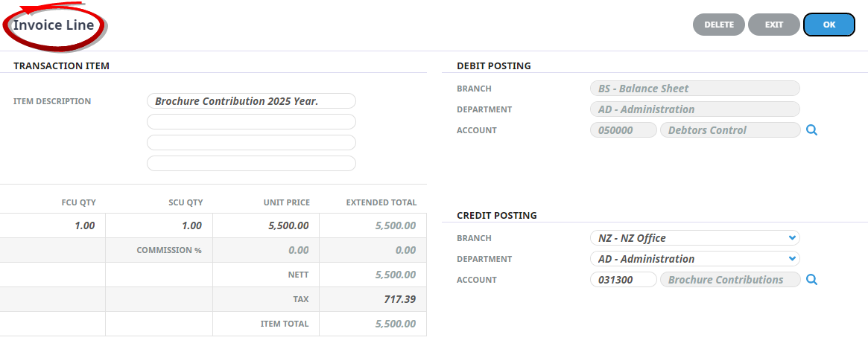
Task: Focus the fourth item description line
Action: [x=251, y=164]
